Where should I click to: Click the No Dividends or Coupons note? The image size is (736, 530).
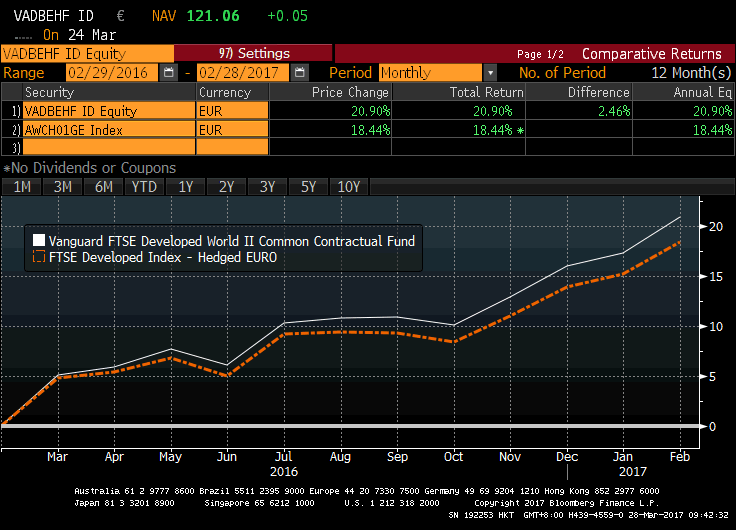(x=90, y=168)
